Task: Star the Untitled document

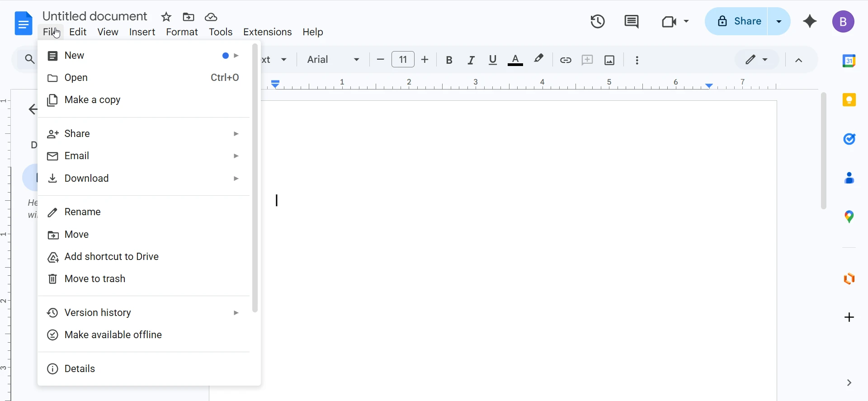Action: coord(166,17)
